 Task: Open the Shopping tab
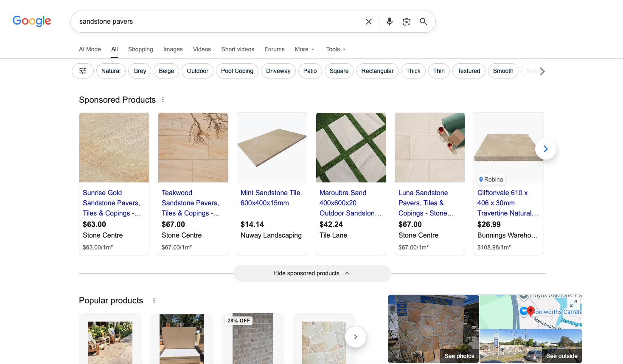click(140, 49)
